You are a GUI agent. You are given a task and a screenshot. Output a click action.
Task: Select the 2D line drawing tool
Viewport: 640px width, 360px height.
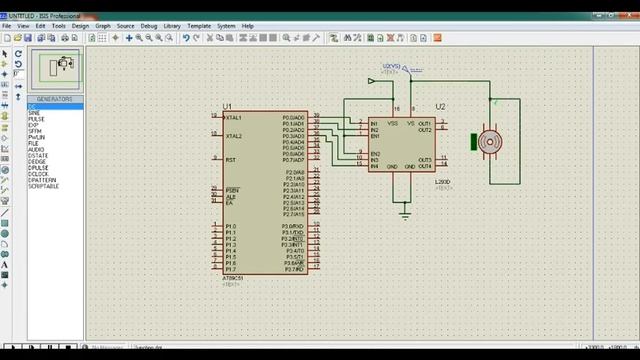point(5,213)
